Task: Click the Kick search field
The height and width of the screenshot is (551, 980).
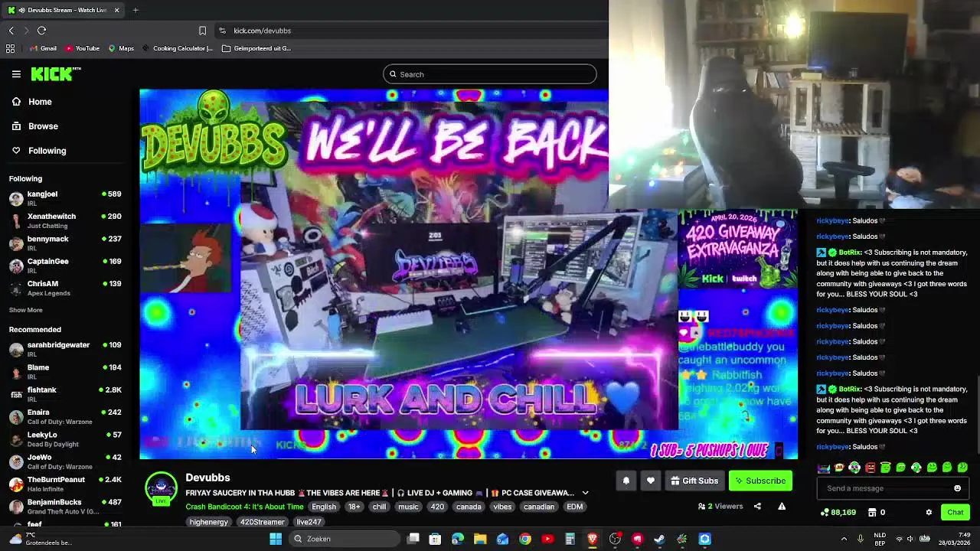Action: coord(489,74)
